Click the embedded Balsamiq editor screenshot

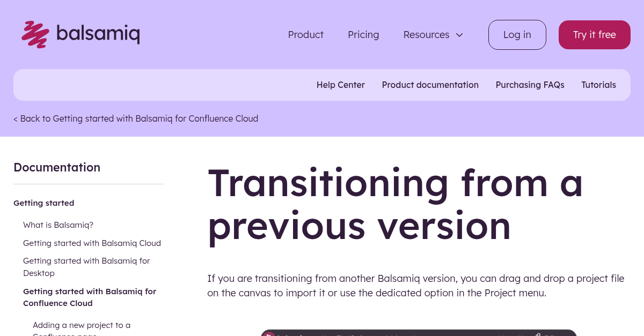418,333
